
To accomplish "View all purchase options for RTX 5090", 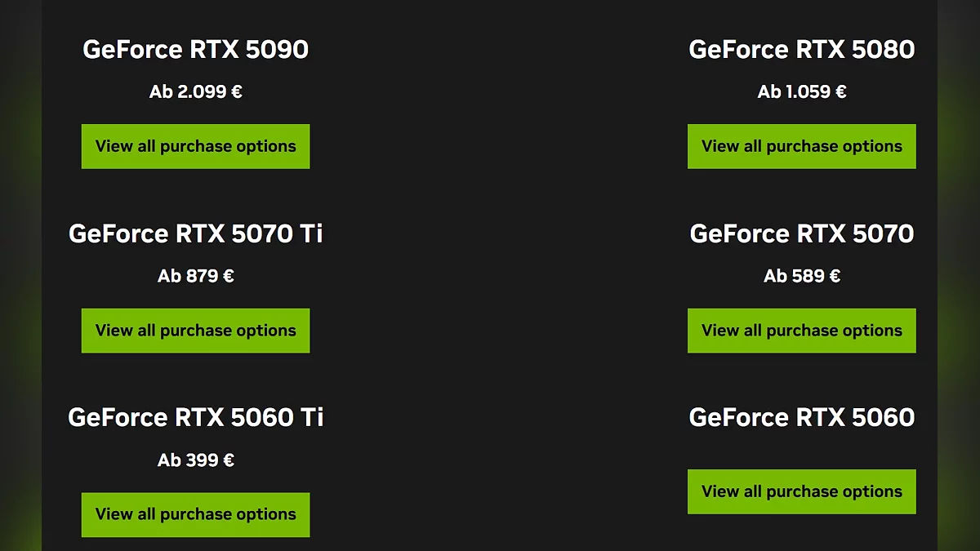I will 195,147.
